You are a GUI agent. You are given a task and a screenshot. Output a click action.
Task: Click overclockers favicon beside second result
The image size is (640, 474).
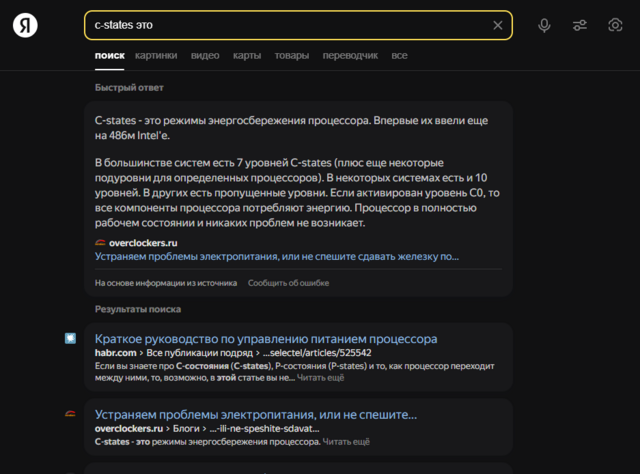[70, 414]
